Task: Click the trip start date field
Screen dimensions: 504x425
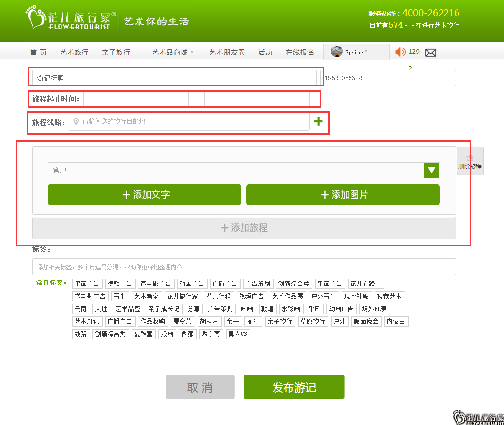Action: (136, 99)
